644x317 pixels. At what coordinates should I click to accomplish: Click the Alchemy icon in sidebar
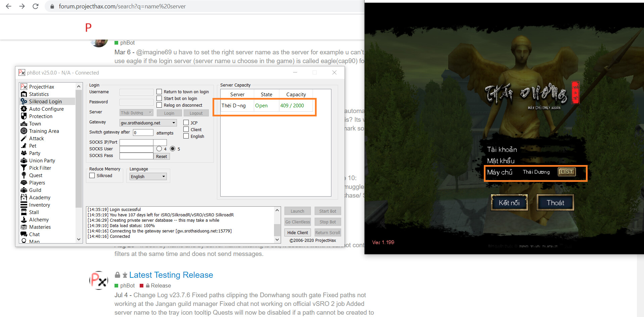[24, 220]
